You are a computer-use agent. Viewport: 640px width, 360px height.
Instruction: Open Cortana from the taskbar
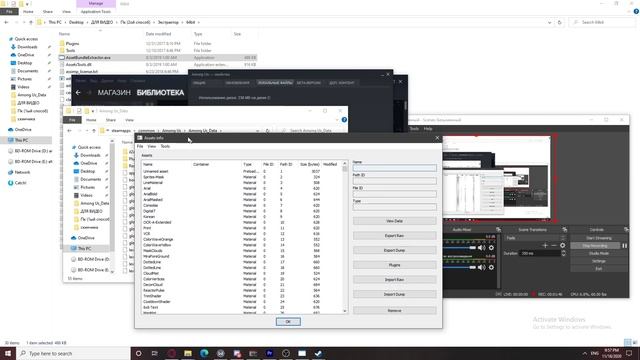point(138,353)
